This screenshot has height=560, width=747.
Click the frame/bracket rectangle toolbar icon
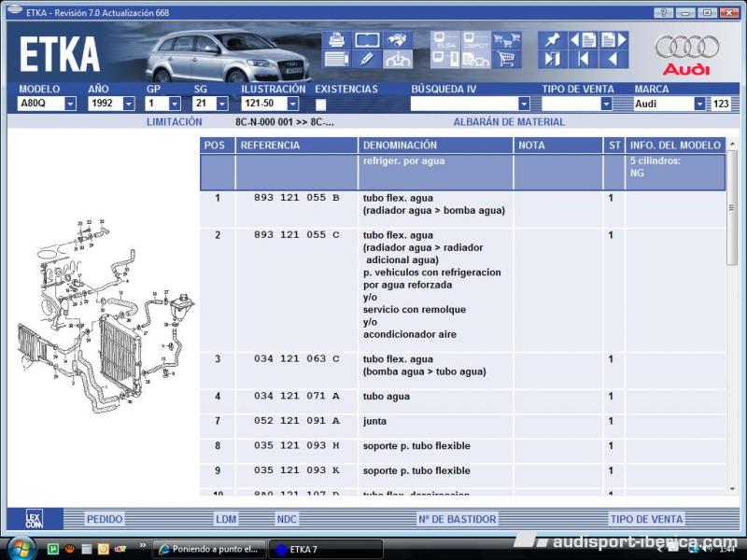tap(367, 40)
